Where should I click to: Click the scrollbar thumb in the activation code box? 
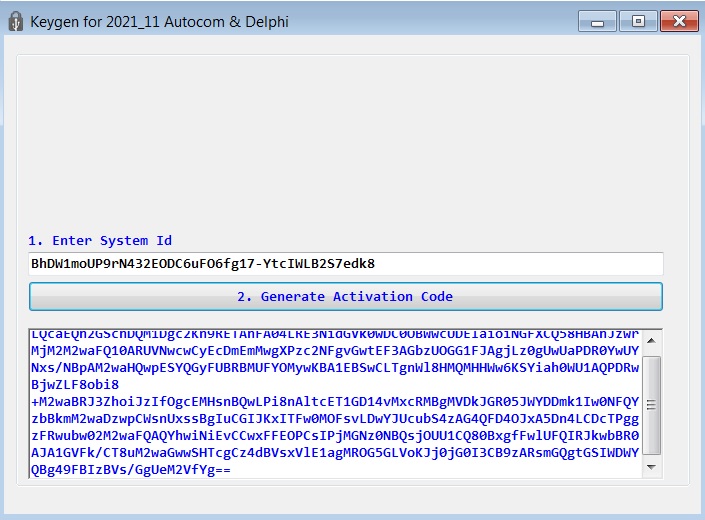pyautogui.click(x=651, y=405)
